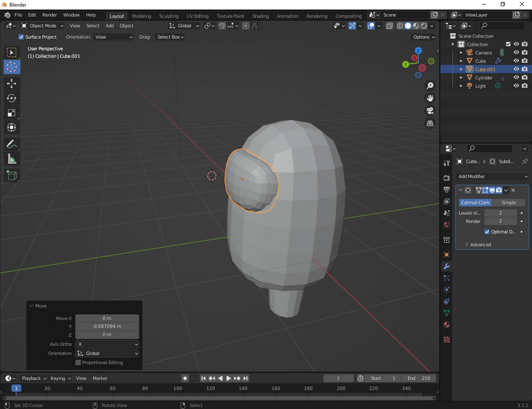Toggle X-ray view icon

tap(389, 26)
